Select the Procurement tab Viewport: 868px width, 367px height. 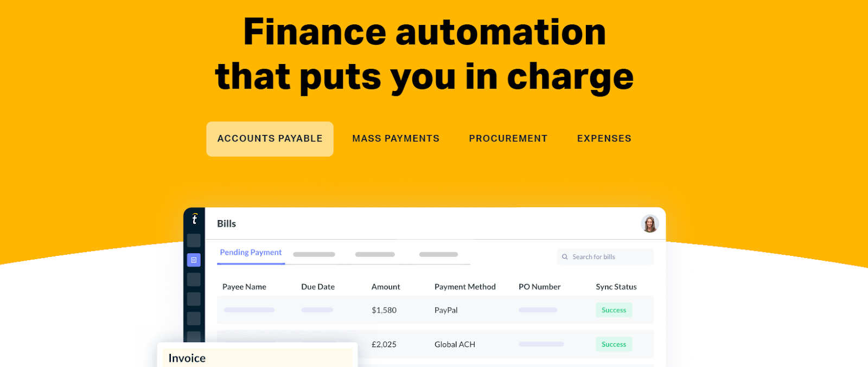(508, 139)
